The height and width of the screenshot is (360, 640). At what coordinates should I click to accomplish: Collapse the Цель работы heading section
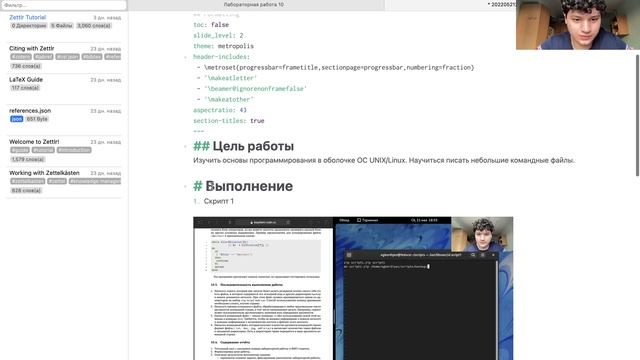[x=185, y=146]
